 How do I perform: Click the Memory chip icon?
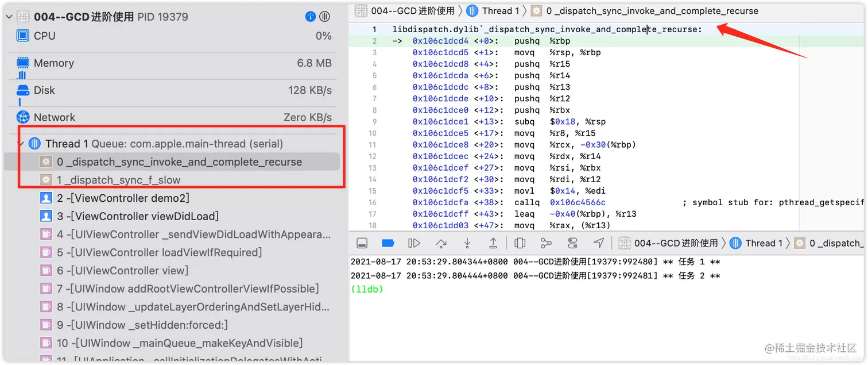23,63
